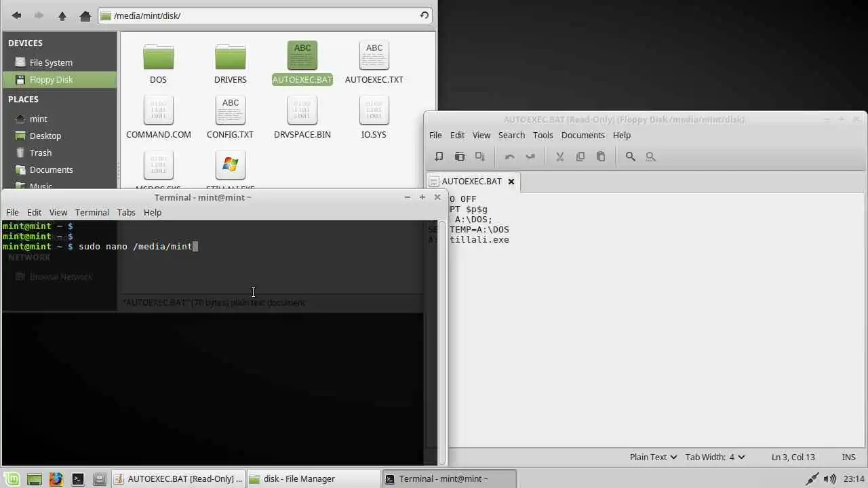
Task: Undo in text editor toolbar
Action: (x=510, y=157)
